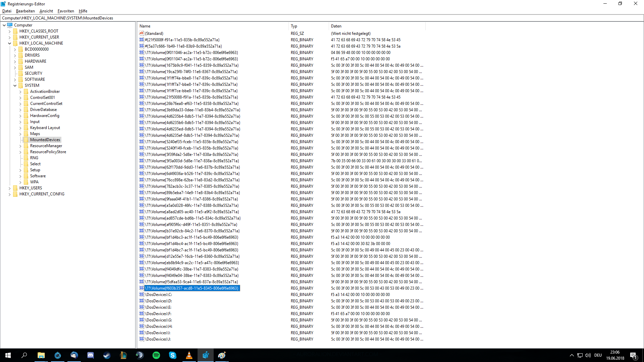
Task: Open Discord from the taskbar
Action: [91, 355]
